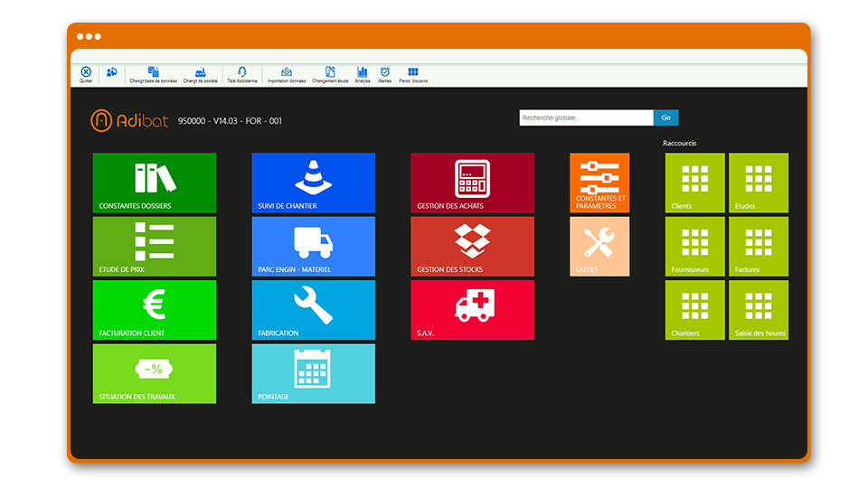Open the Constantes Dossiers tile
This screenshot has width=868, height=488.
point(154,183)
